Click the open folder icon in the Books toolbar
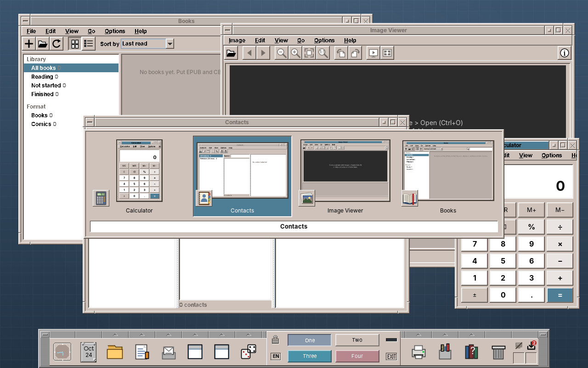 point(43,44)
